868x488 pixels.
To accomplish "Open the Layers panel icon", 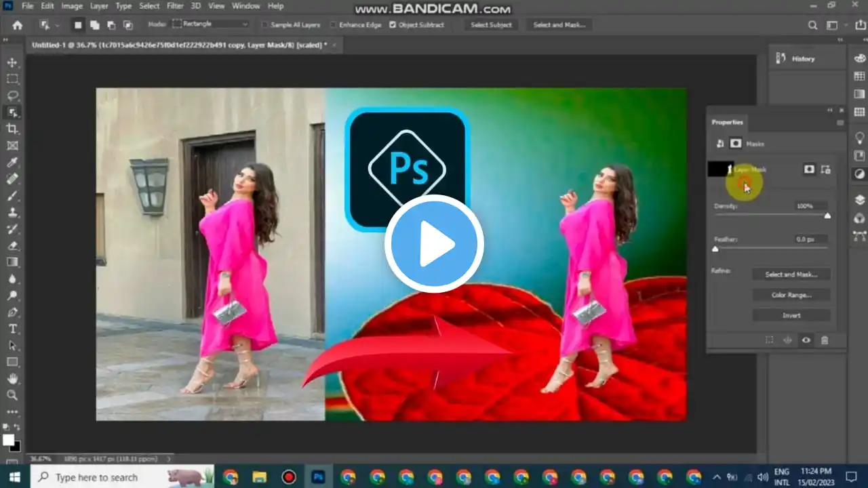I will (x=860, y=200).
